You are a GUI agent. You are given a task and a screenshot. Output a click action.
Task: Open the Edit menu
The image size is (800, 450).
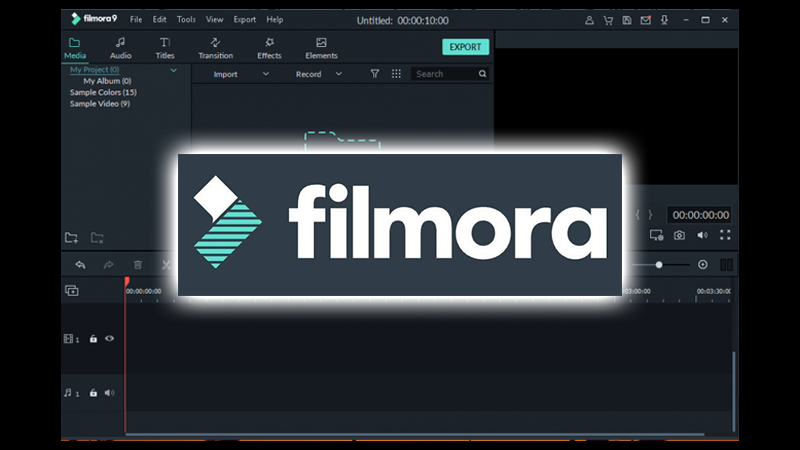tap(160, 19)
